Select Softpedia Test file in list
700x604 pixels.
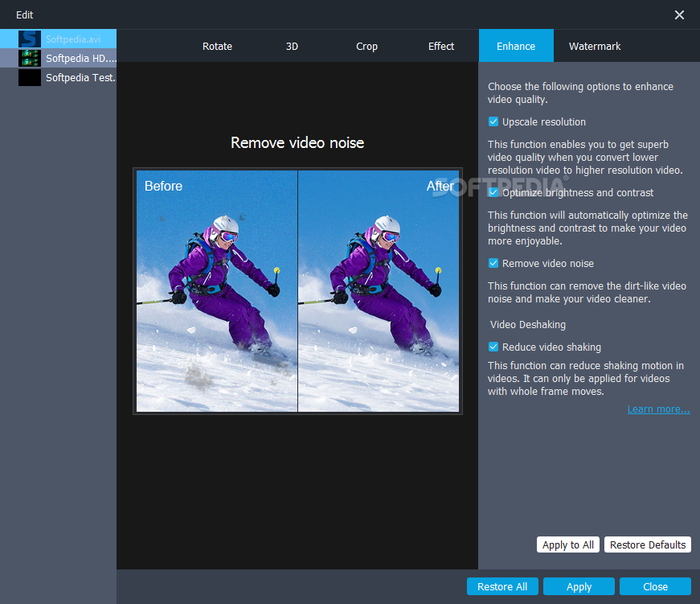point(58,77)
